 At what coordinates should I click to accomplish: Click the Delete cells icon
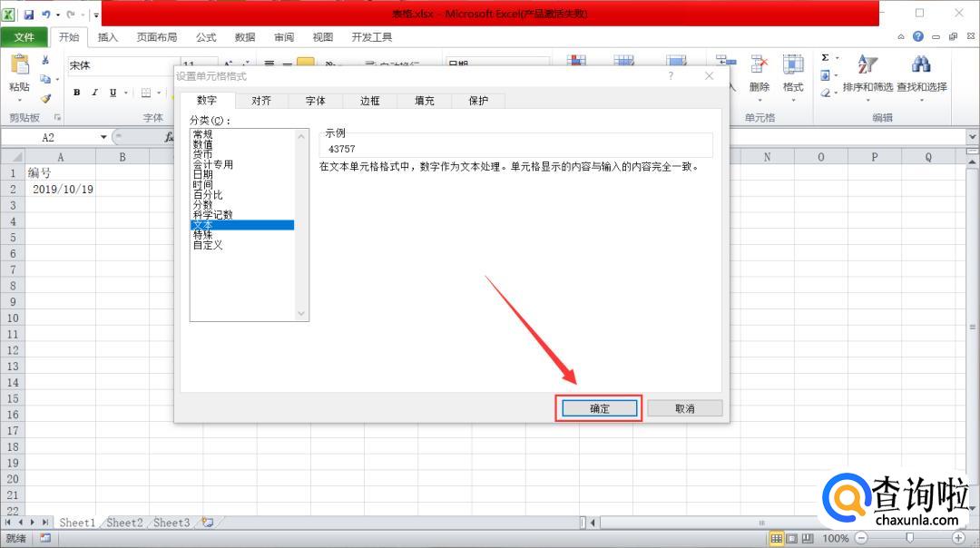759,65
